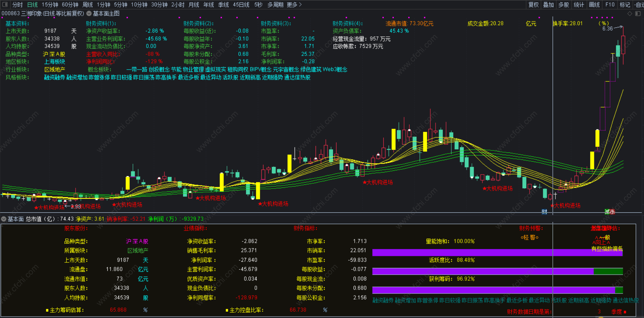The width and height of the screenshot is (644, 318).
Task: Click the 换手率 28.01 value
Action: click(568, 23)
